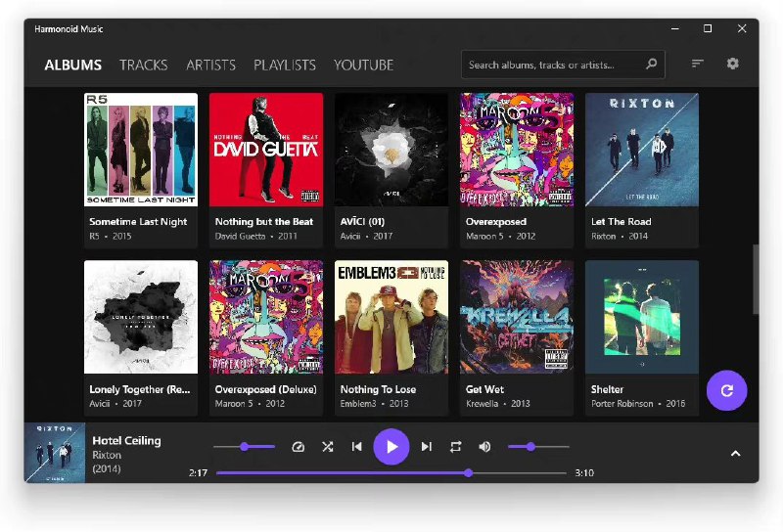
Task: Click the now playing Rixton artwork
Action: [55, 453]
